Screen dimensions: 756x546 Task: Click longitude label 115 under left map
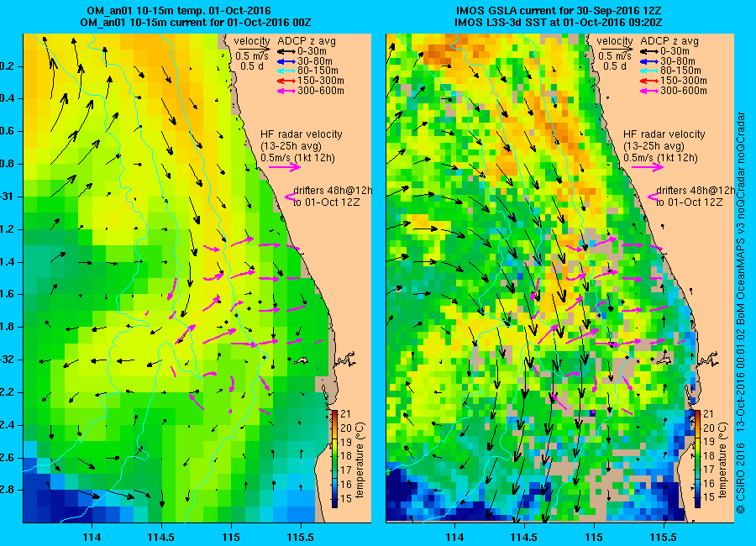[x=231, y=537]
